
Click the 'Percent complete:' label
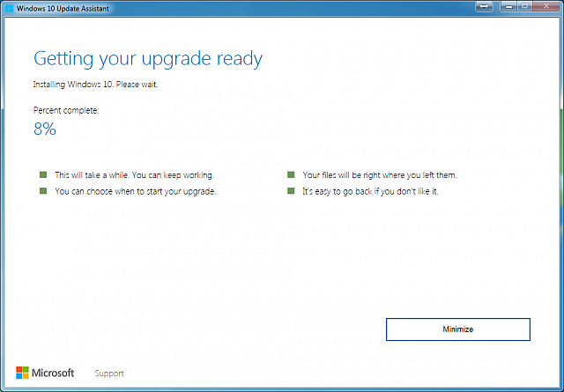point(66,110)
